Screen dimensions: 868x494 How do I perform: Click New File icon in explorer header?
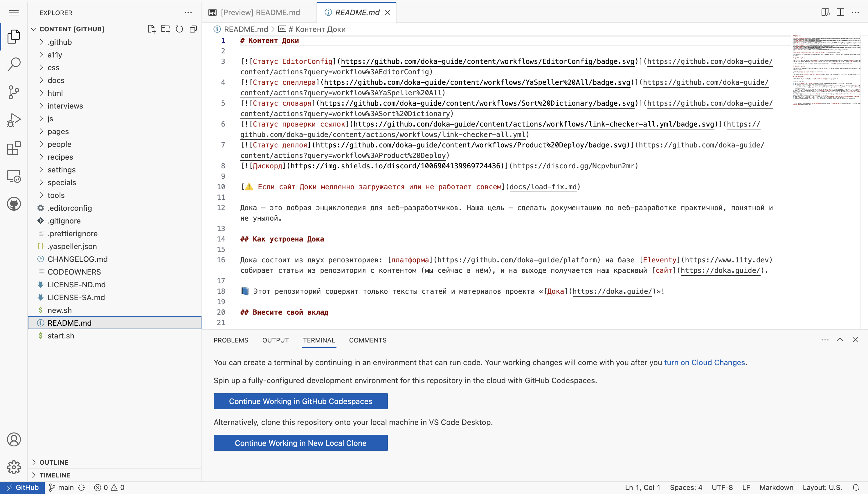[x=152, y=29]
